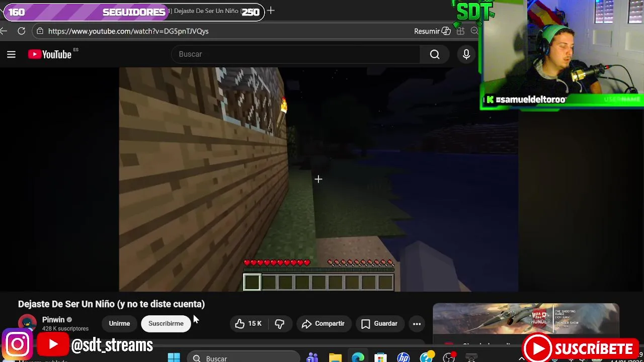Start voice search with the microphone icon

pos(466,54)
